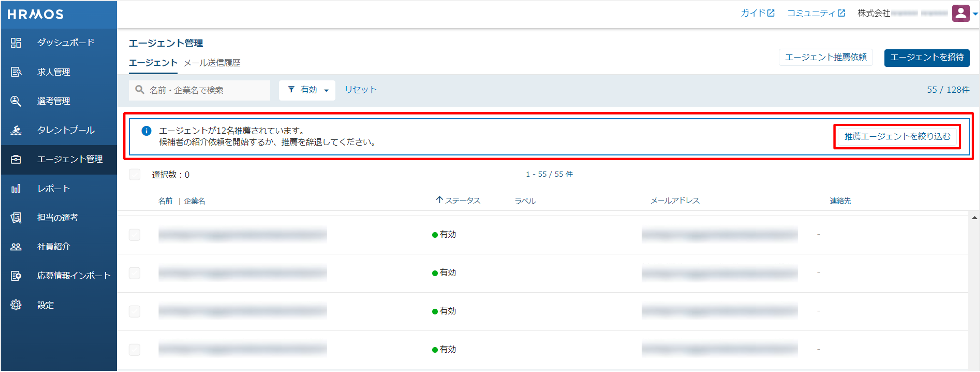Open the 有効 status filter dropdown

[307, 90]
